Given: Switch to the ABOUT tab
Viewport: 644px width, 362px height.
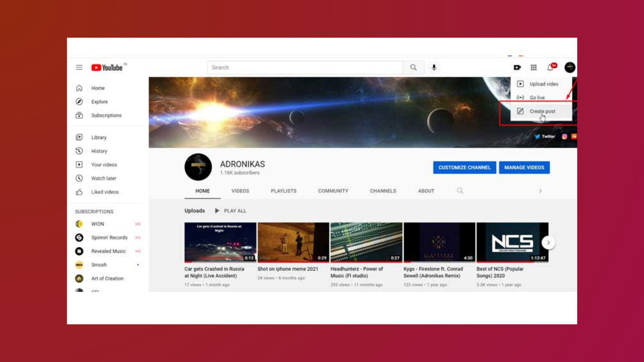Looking at the screenshot, I should point(426,191).
